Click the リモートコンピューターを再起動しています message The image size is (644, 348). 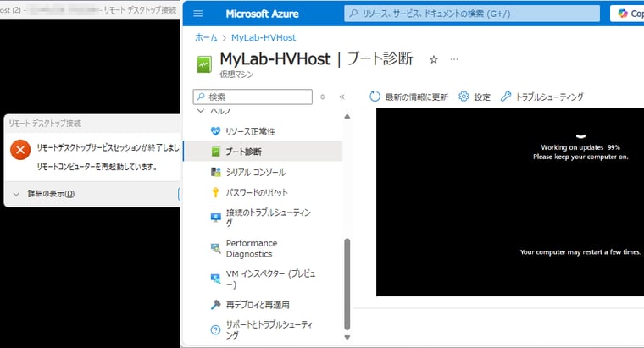click(x=97, y=167)
